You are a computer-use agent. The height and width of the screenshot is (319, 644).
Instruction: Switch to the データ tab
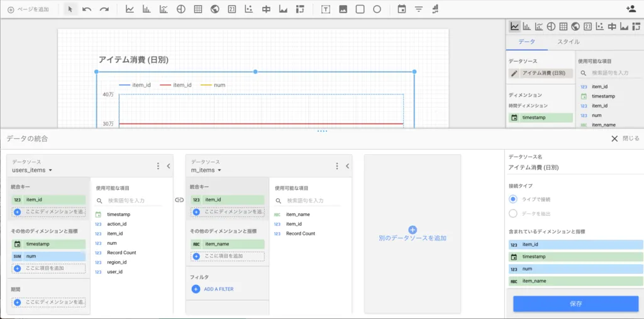pyautogui.click(x=526, y=42)
